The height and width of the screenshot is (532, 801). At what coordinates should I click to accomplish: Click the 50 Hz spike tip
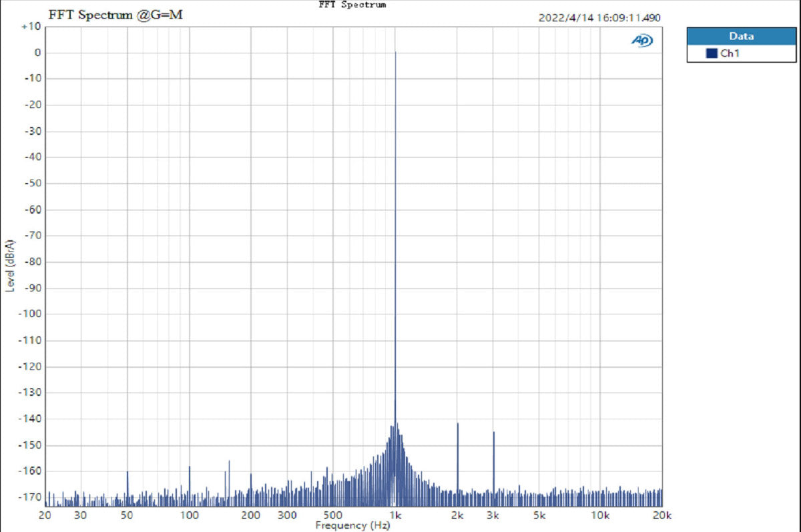click(127, 472)
